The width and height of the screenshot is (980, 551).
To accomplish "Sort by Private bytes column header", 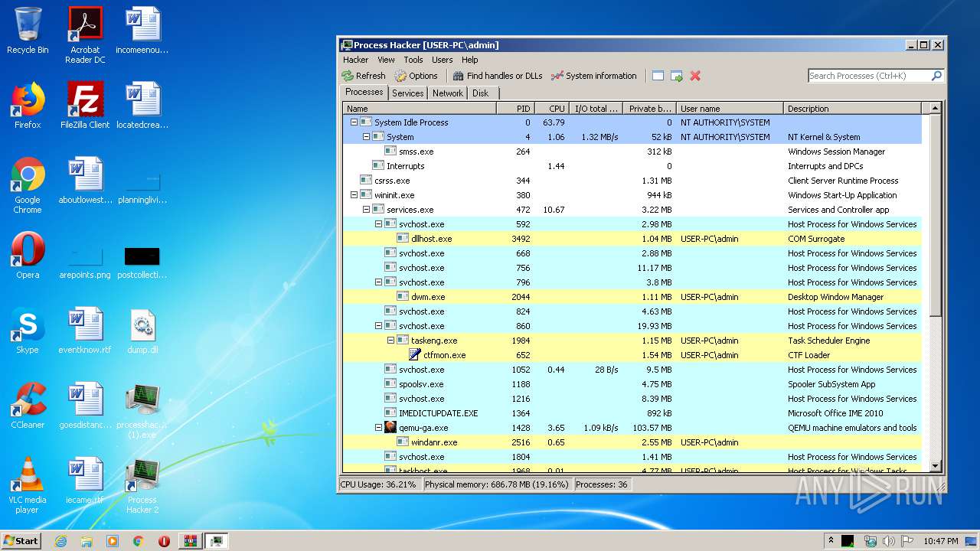I will (x=650, y=109).
